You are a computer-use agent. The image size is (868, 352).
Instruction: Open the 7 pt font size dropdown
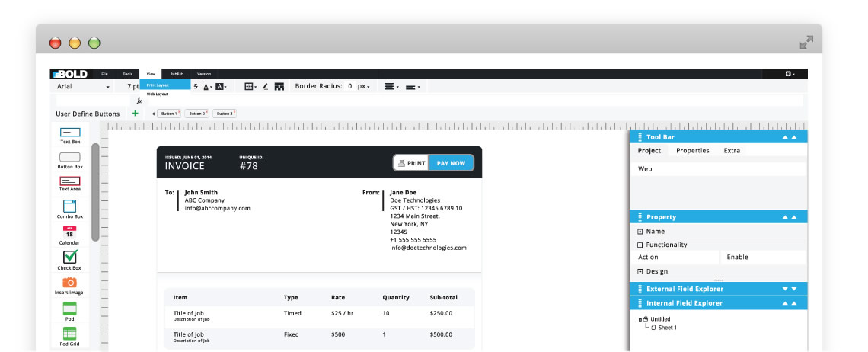[x=132, y=86]
